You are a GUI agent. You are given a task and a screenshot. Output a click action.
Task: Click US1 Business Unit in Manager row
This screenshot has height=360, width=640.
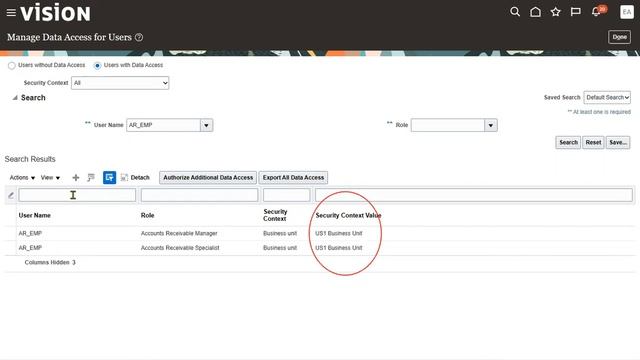339,233
